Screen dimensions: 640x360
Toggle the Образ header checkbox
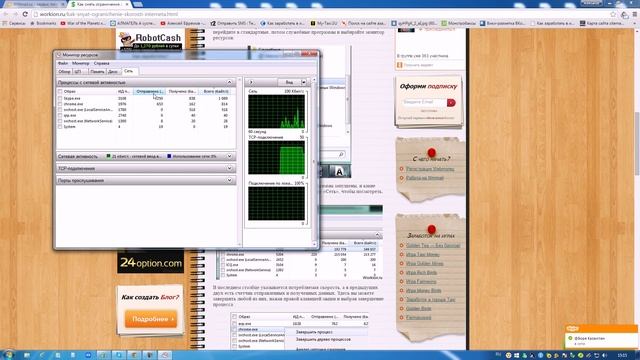[x=60, y=91]
